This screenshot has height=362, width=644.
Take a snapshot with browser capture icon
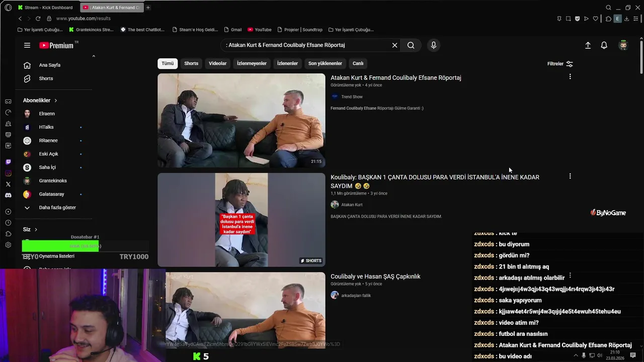point(568,19)
